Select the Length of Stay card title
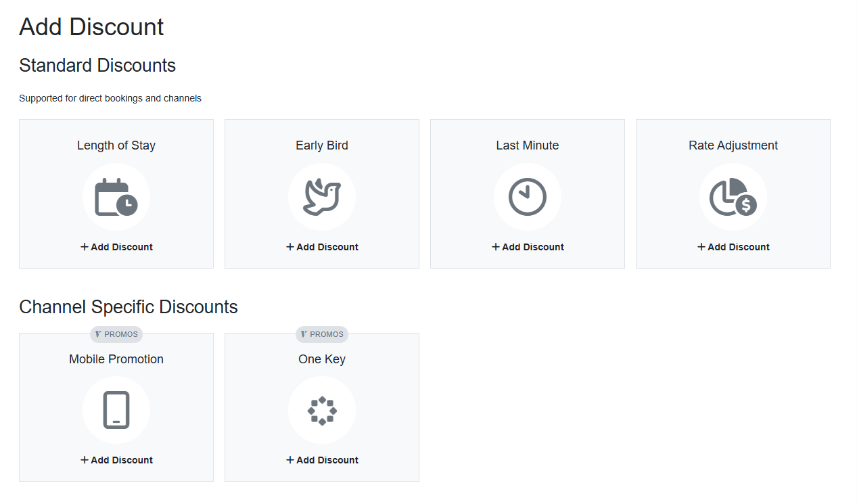 pos(116,145)
